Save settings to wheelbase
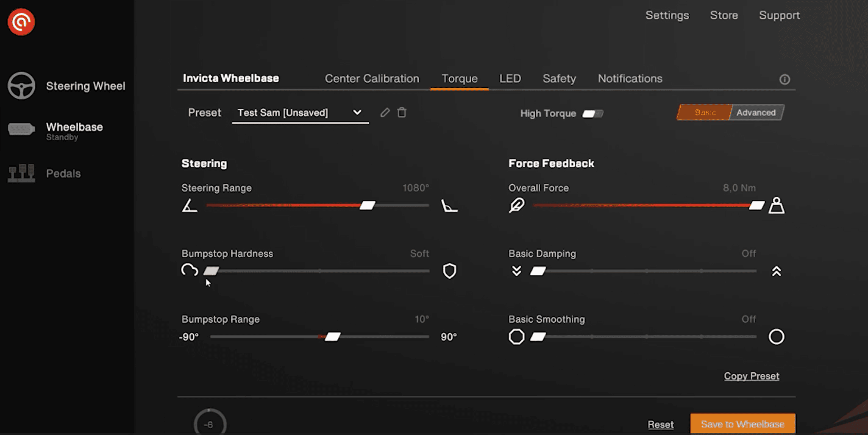 pyautogui.click(x=742, y=424)
